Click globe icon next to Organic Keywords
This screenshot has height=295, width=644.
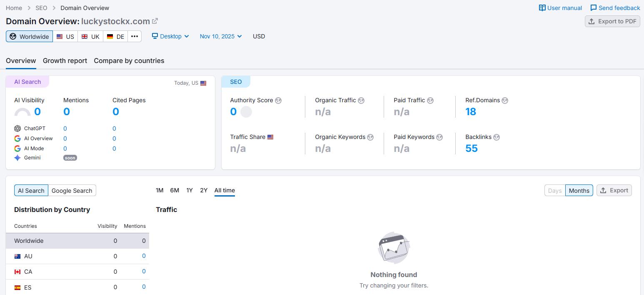(370, 137)
